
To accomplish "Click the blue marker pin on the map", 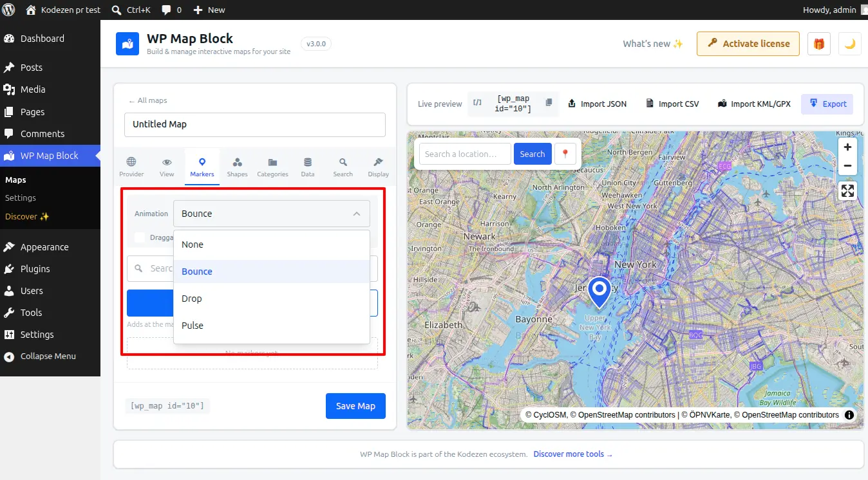I will pyautogui.click(x=599, y=293).
